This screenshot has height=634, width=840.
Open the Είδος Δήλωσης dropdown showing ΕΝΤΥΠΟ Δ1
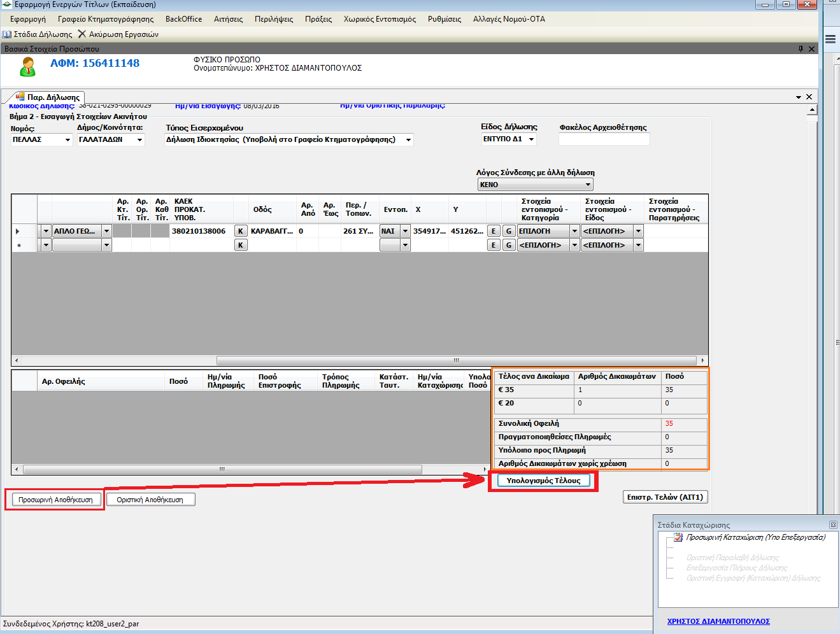(x=531, y=139)
